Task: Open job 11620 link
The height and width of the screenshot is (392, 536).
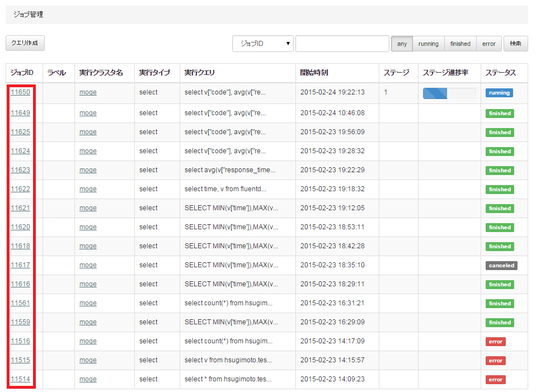Action: tap(20, 227)
